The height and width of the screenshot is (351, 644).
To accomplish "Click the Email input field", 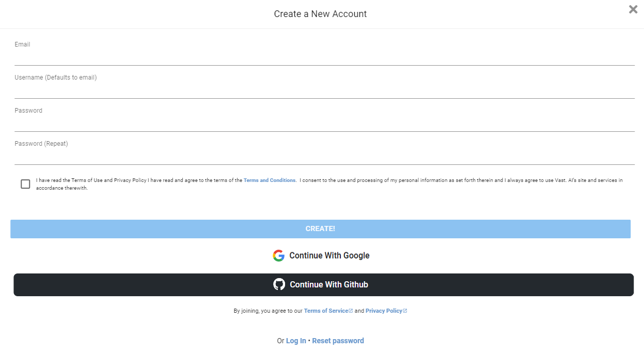I will pyautogui.click(x=324, y=57).
